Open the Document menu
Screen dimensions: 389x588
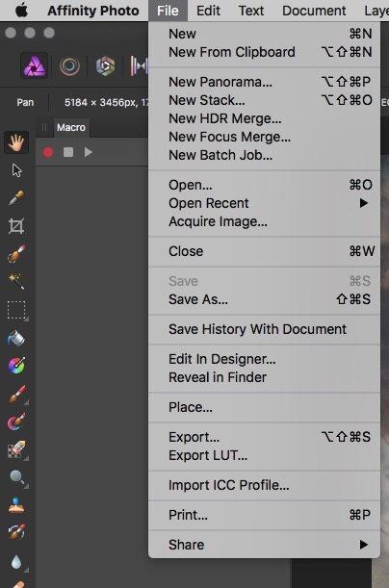(x=314, y=11)
